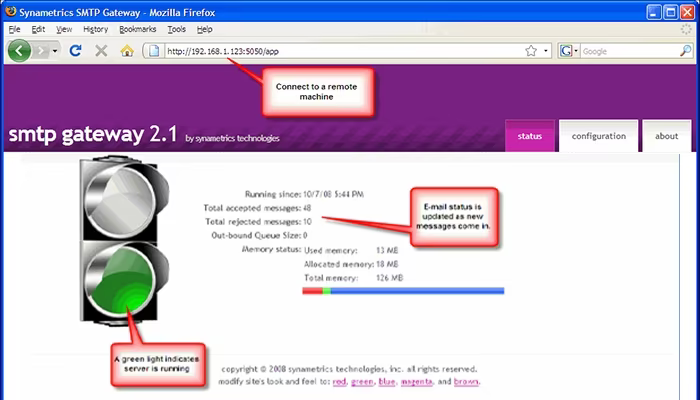Screen dimensions: 700x400
Task: Go to the Home page icon
Action: point(127,51)
